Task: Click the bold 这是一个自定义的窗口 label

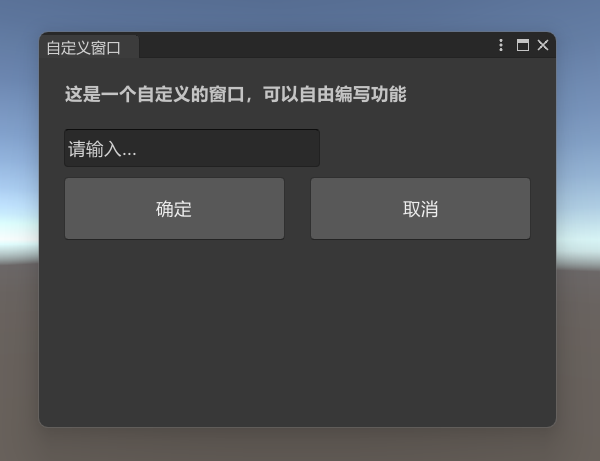Action: coord(155,94)
